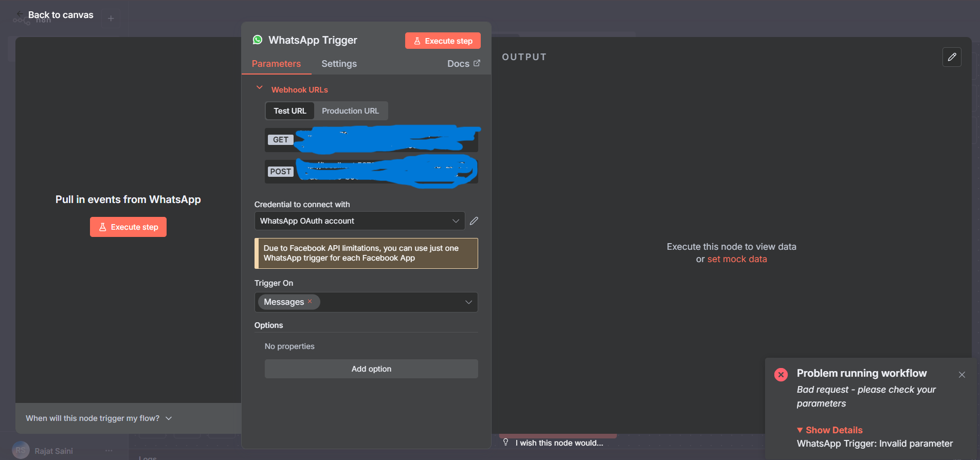Viewport: 980px width, 460px height.
Task: Dismiss the Problem running workflow notification
Action: [961, 375]
